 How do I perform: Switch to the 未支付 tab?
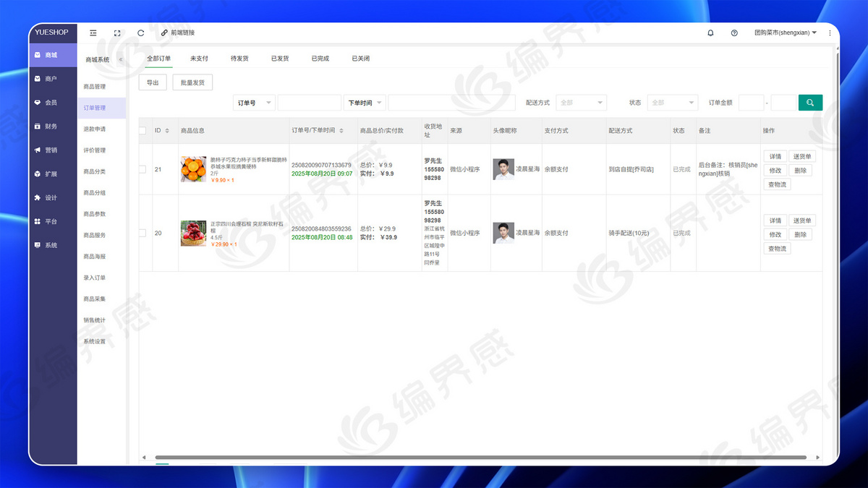(200, 59)
